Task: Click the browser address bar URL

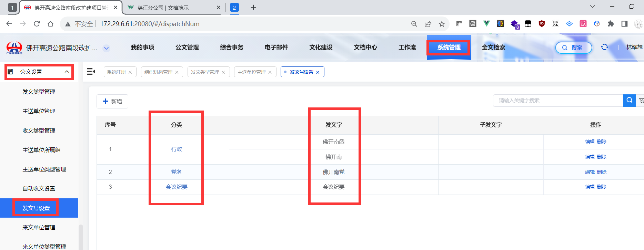Action: (150, 24)
